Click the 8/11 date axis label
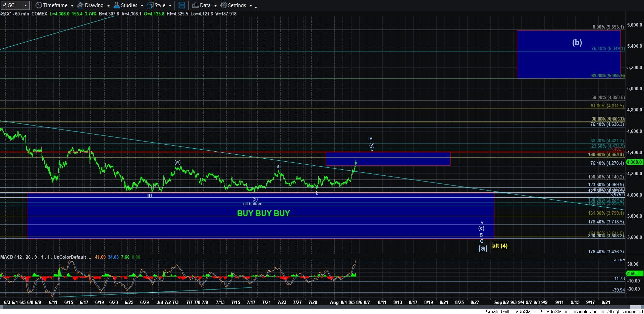The width and height of the screenshot is (644, 314). [x=382, y=302]
